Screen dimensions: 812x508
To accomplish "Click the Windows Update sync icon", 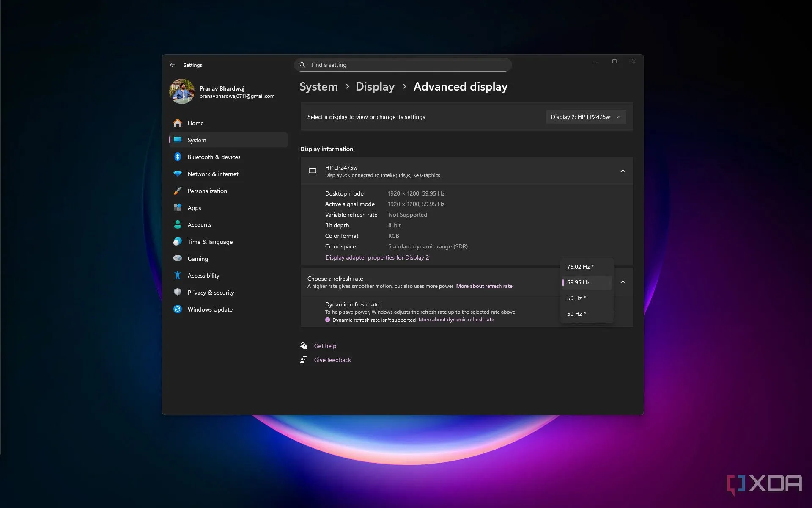I will tap(178, 309).
